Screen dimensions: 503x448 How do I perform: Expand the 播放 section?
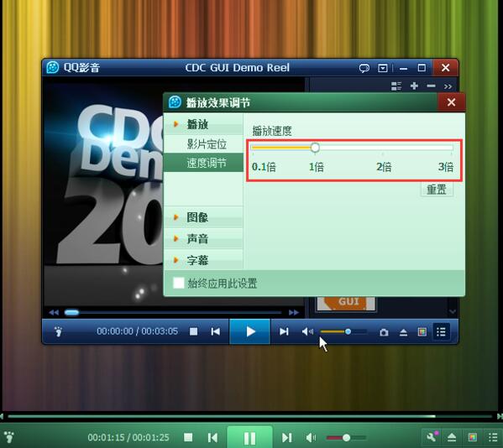(203, 124)
